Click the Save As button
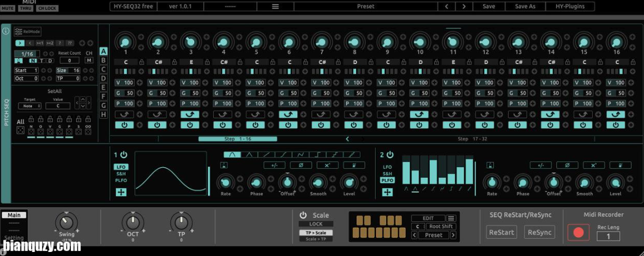Image resolution: width=644 pixels, height=256 pixels. pos(525,6)
